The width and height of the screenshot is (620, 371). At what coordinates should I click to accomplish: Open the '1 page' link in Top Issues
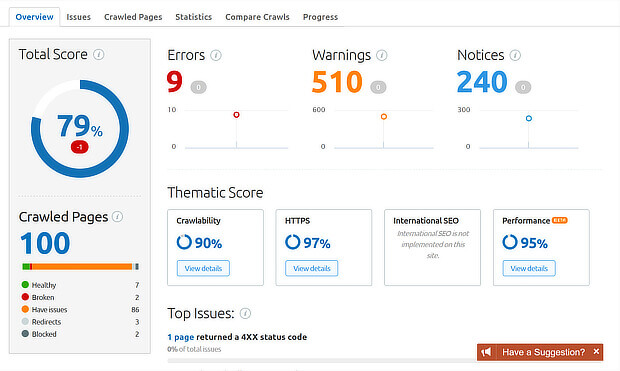tap(181, 337)
